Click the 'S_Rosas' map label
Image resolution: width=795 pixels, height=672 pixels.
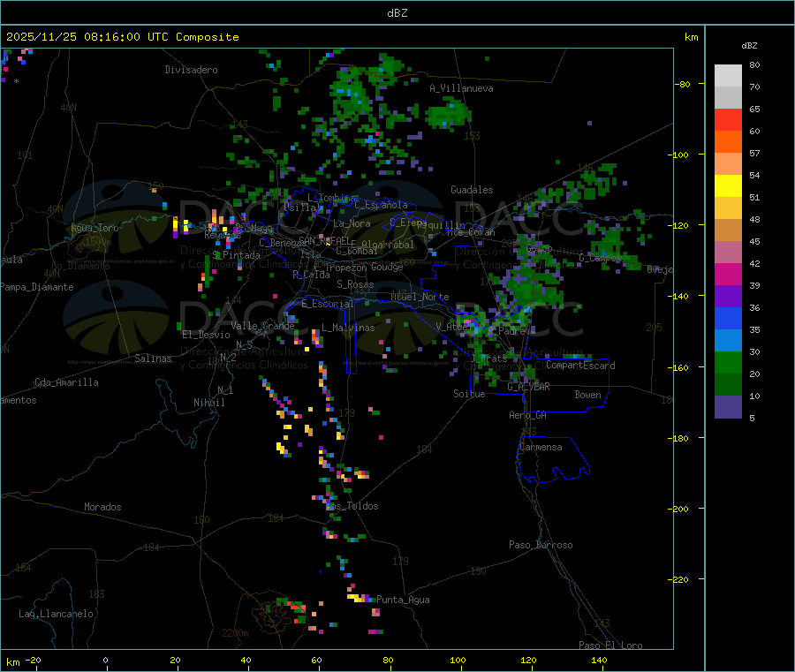355,284
